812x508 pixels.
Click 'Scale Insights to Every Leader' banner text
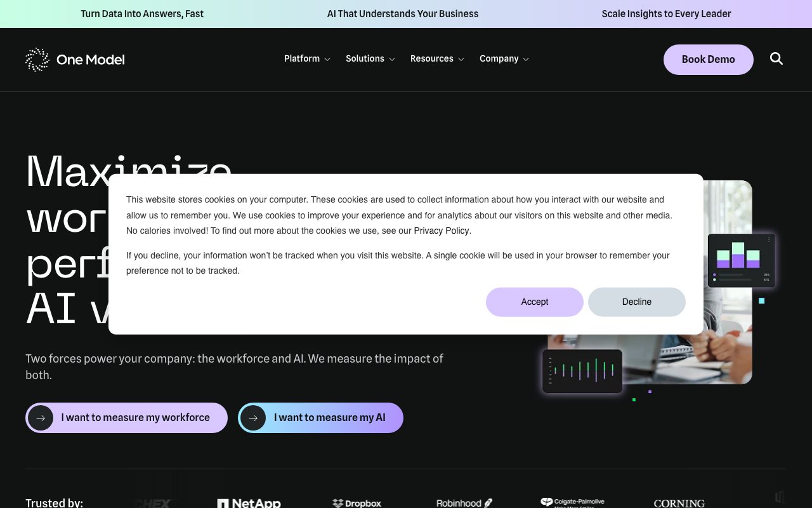[x=667, y=14]
